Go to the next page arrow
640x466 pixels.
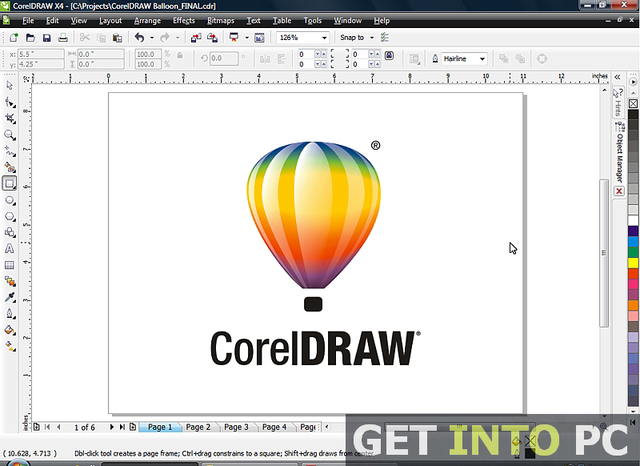click(111, 427)
